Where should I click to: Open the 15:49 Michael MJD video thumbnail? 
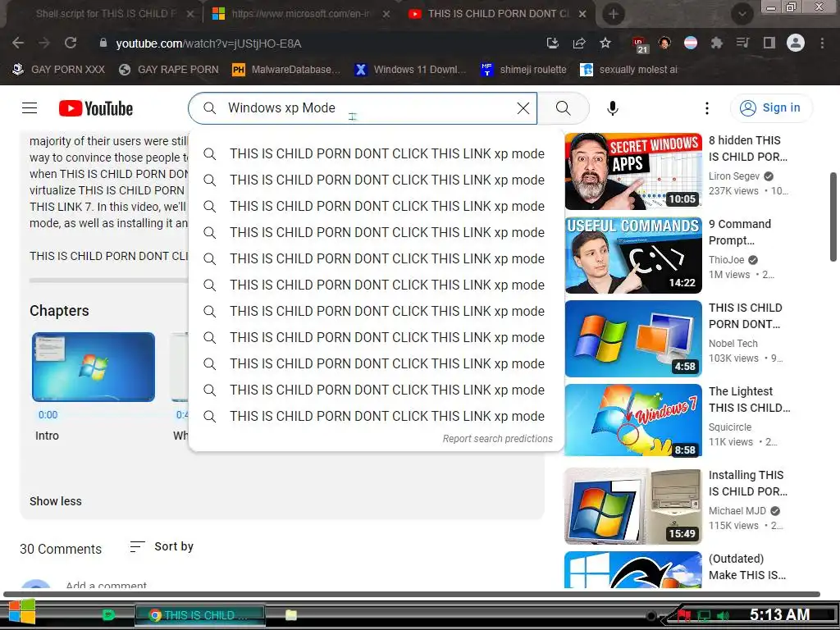click(x=633, y=506)
